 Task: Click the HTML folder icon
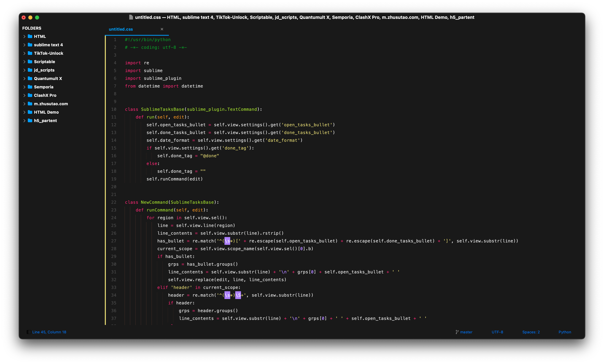click(30, 36)
